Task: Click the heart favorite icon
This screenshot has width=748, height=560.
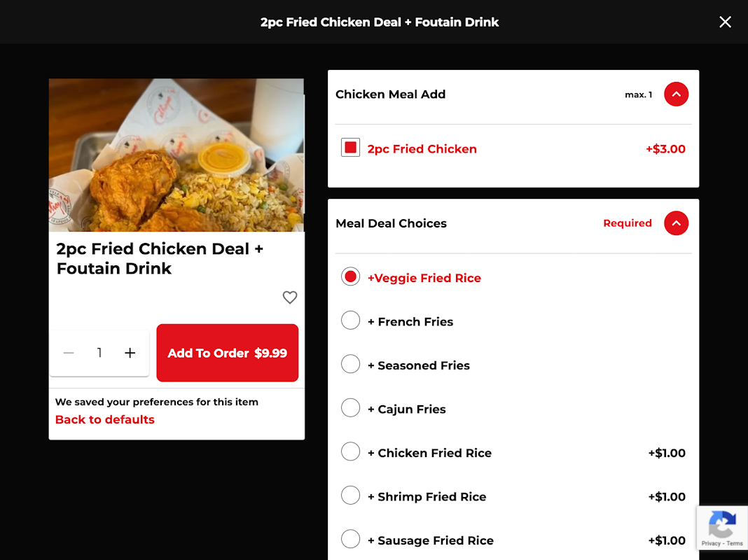Action: click(290, 297)
